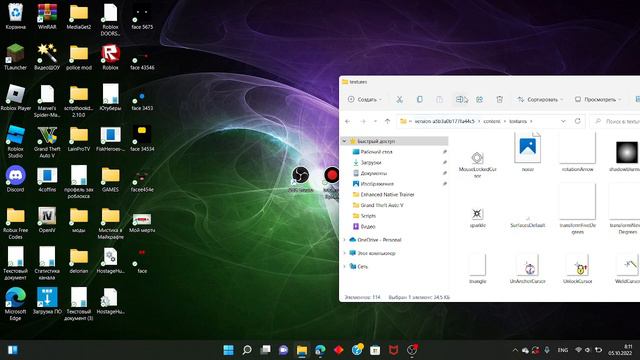Open the Recycle Bin (Корзина) desktop icon
Viewport: 640px width, 360px height.
pyautogui.click(x=16, y=16)
